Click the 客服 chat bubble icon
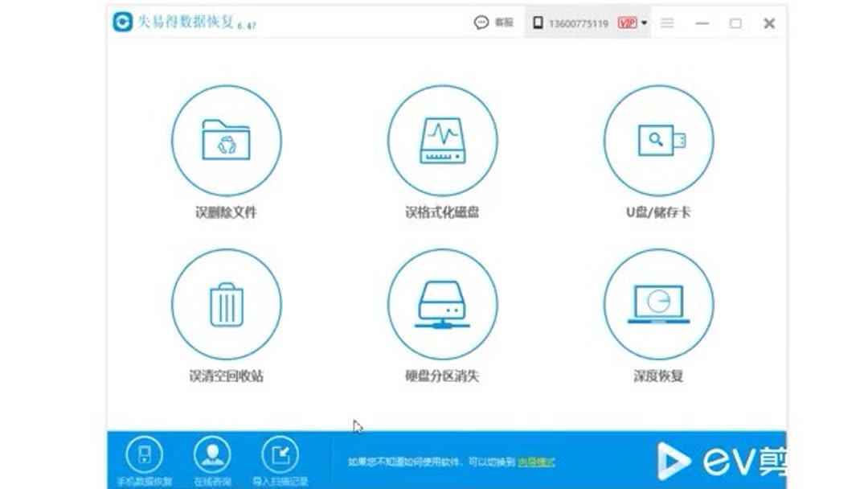This screenshot has height=489, width=868. pos(482,23)
